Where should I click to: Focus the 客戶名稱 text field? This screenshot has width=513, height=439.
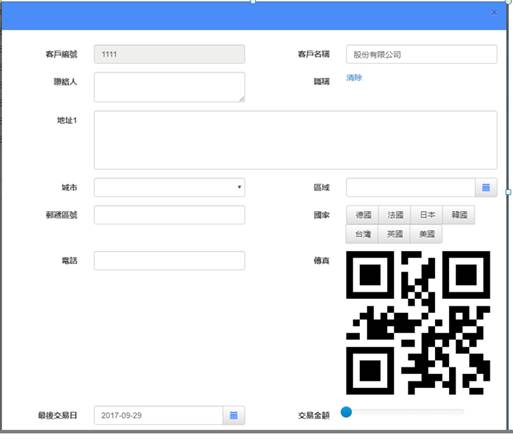(x=421, y=54)
